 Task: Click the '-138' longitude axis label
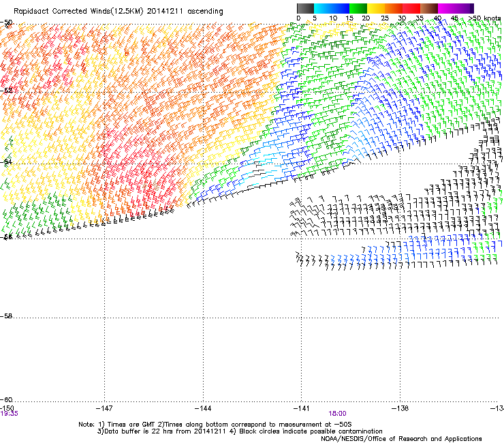click(x=400, y=408)
